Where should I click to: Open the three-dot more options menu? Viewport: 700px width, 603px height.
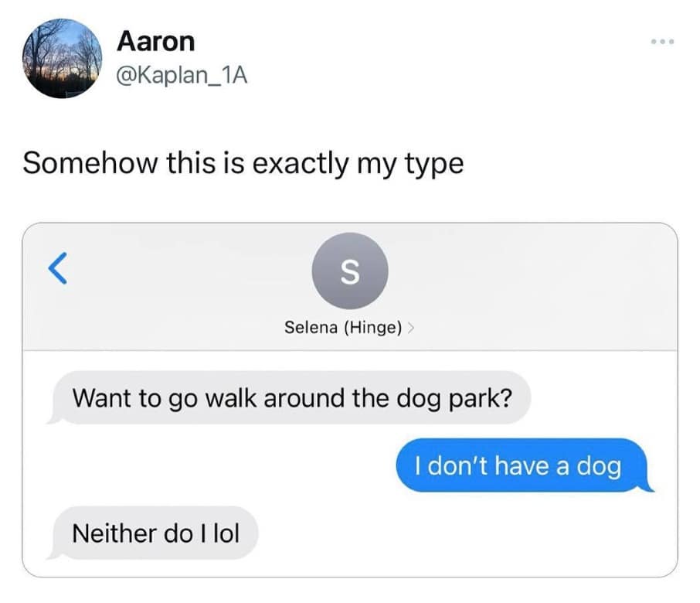(x=662, y=42)
